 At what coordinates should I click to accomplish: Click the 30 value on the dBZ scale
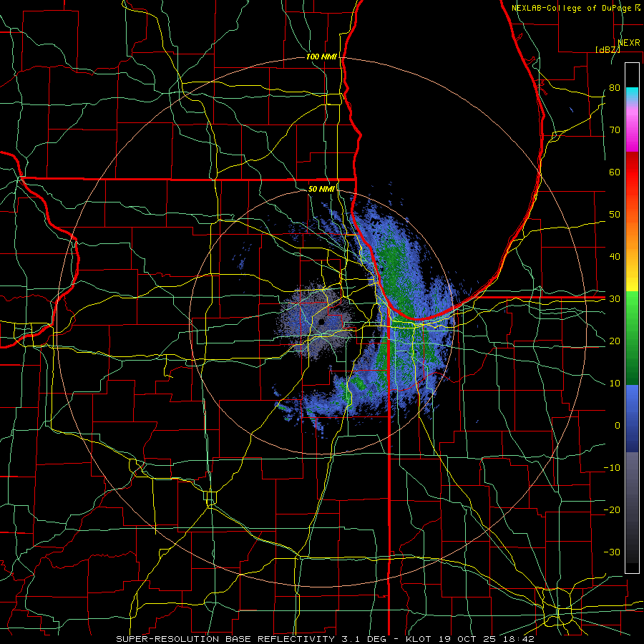point(615,299)
